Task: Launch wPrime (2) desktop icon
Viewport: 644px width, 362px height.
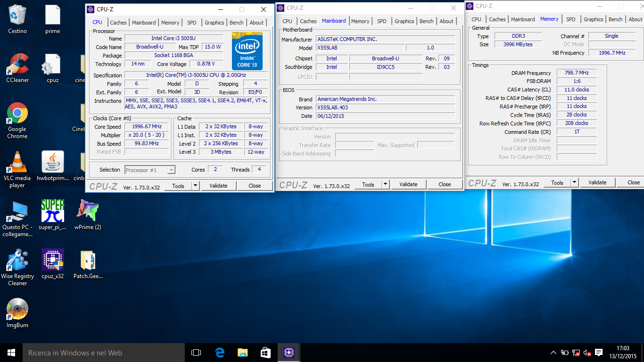Action: point(88,215)
